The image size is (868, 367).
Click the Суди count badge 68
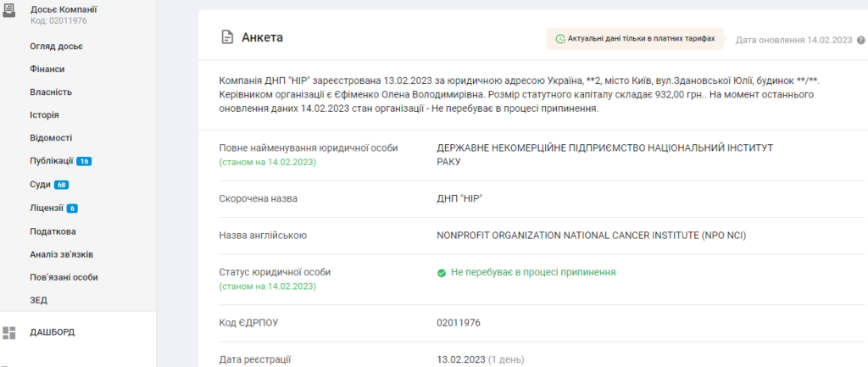tap(62, 185)
